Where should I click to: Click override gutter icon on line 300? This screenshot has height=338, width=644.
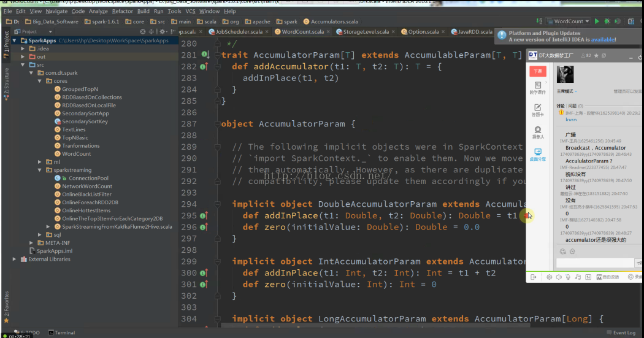[204, 273]
